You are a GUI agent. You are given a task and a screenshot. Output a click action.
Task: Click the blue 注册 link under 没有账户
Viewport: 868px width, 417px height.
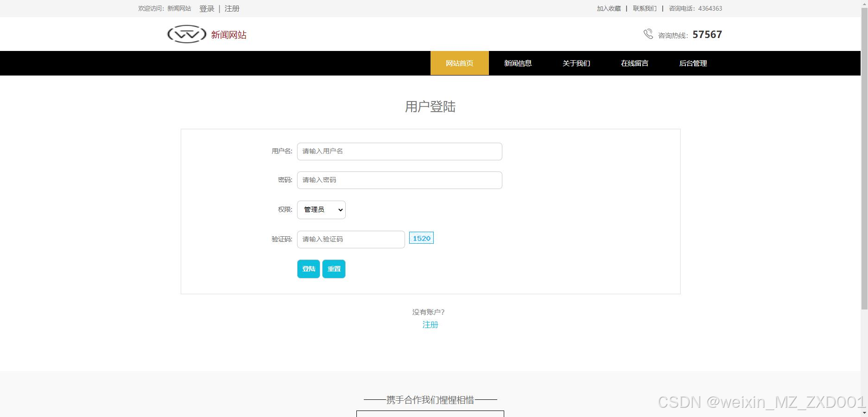[x=430, y=325]
